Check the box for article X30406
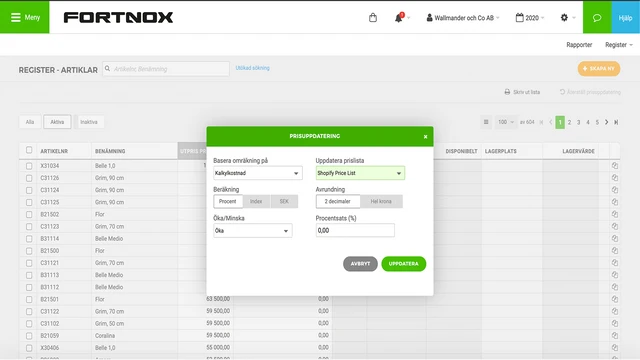The image size is (640, 360). pos(29,348)
